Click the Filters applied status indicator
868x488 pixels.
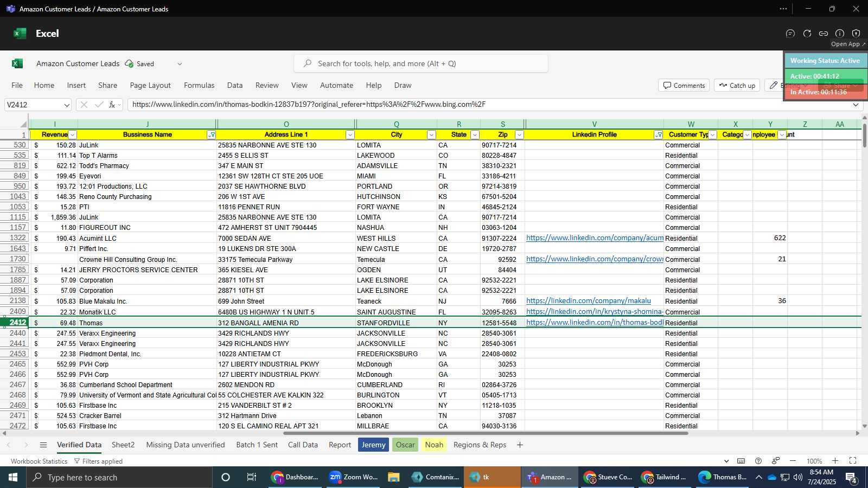(98, 461)
